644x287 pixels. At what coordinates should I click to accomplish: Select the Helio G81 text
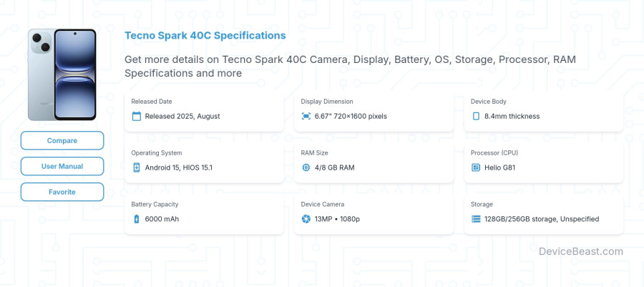499,167
